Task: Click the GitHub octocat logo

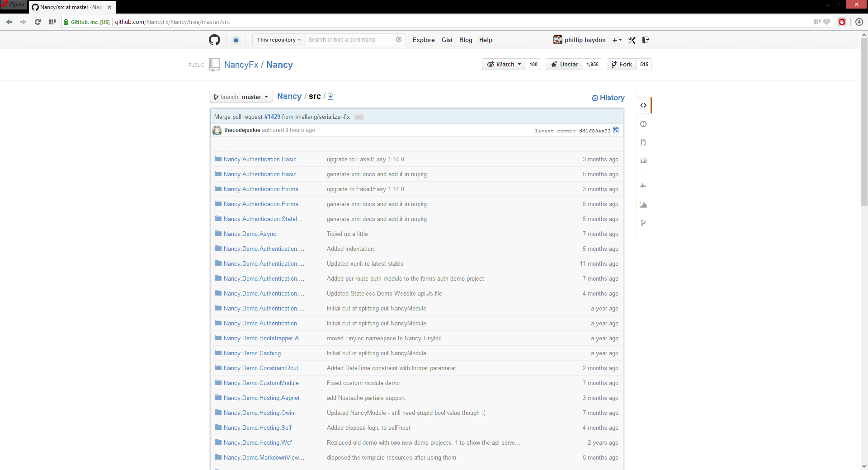Action: (x=214, y=40)
